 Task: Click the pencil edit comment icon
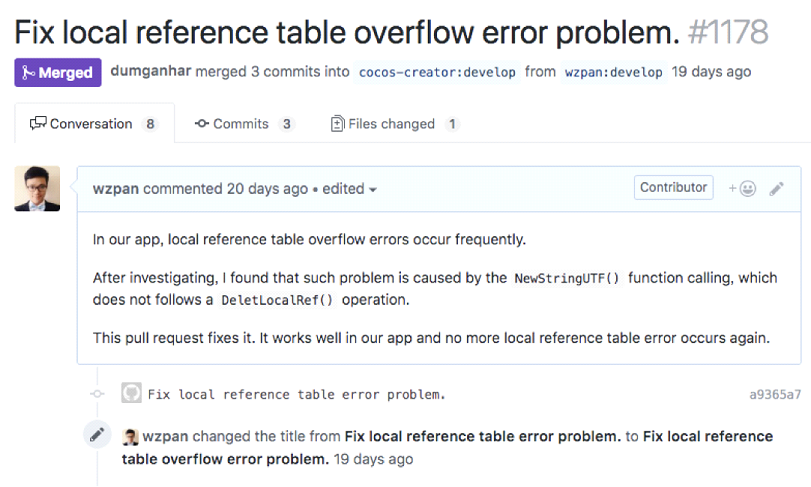(777, 188)
